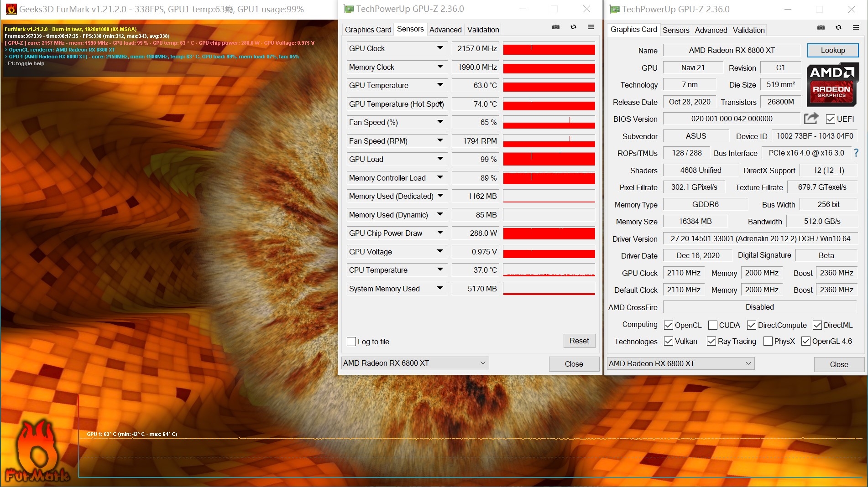This screenshot has width=868, height=487.
Task: Click the Driver Version value field
Action: click(760, 238)
